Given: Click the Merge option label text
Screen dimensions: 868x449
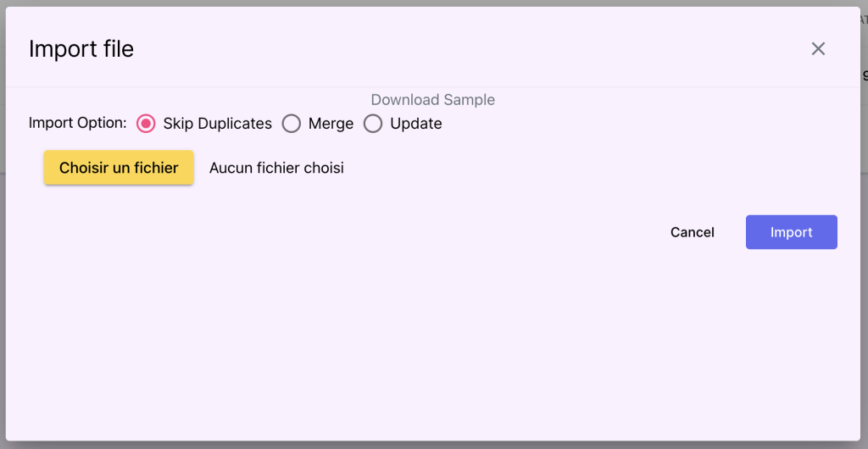Looking at the screenshot, I should pyautogui.click(x=331, y=124).
